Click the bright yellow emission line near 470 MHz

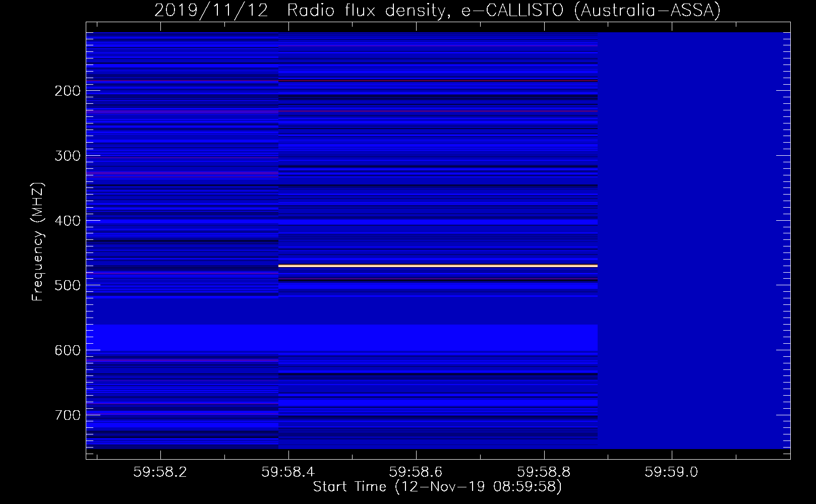pyautogui.click(x=438, y=266)
